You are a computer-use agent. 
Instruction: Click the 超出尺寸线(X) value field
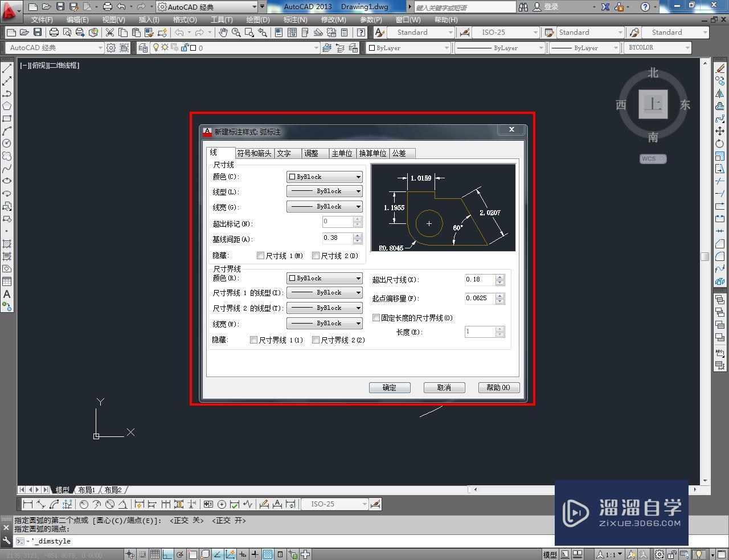click(480, 280)
